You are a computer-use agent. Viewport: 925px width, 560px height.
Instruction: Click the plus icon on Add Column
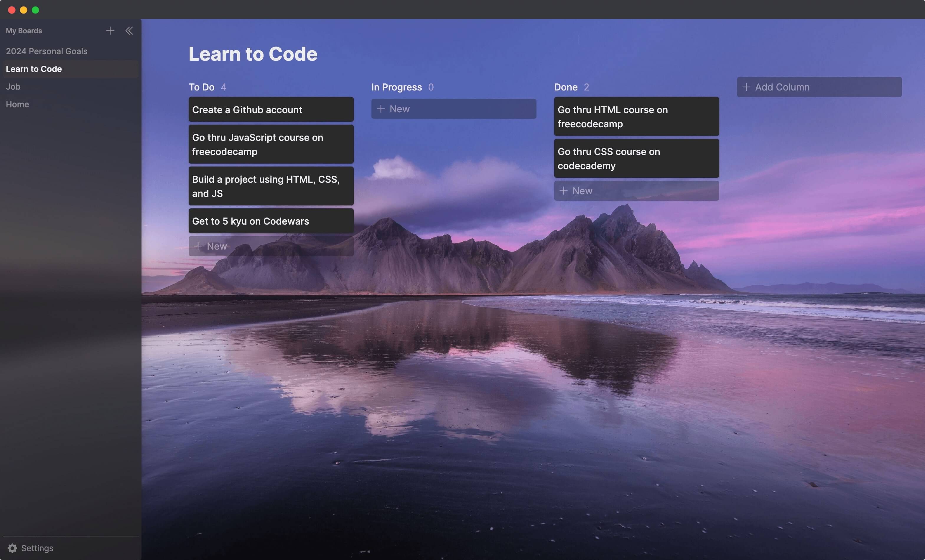click(x=747, y=87)
